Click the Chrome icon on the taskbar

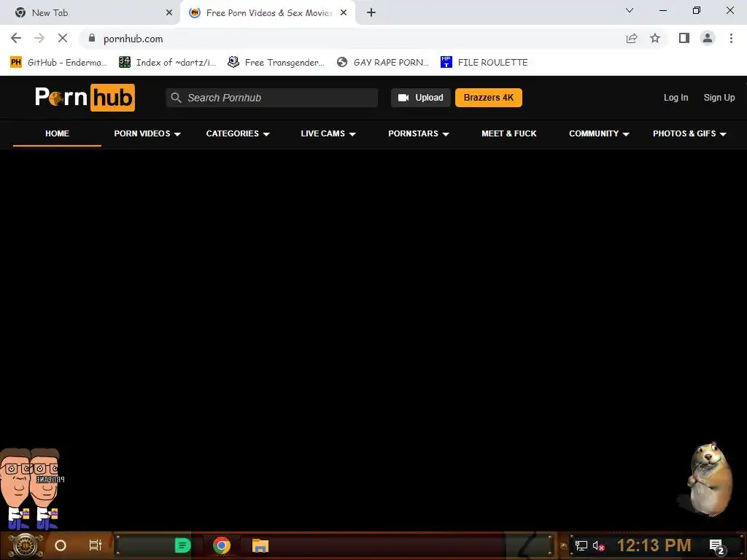coord(222,545)
